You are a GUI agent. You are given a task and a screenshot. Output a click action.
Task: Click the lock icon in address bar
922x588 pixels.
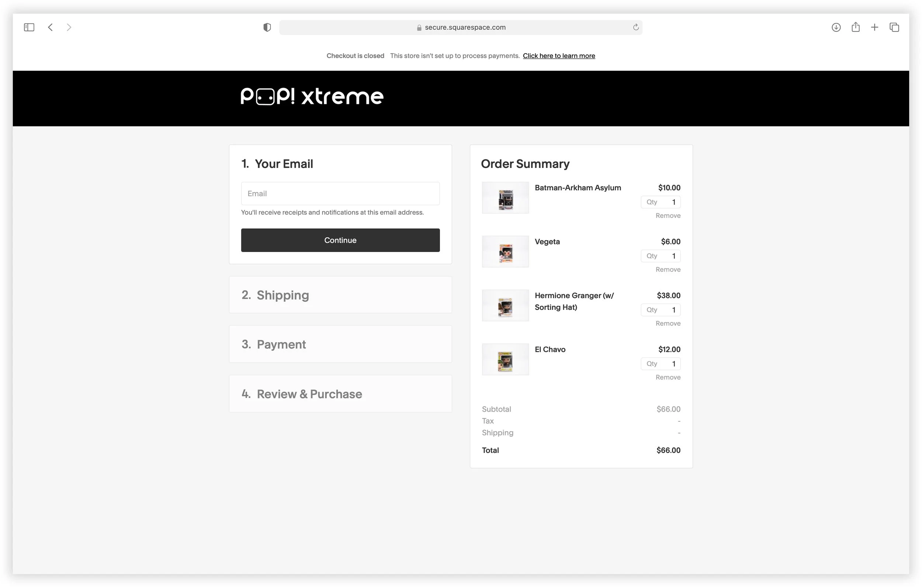[419, 28]
